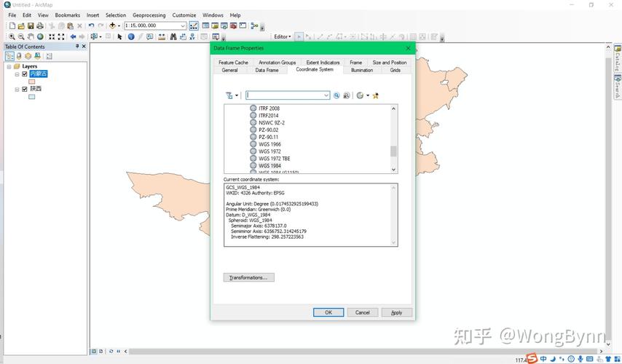Switch to the General tab

coord(229,70)
